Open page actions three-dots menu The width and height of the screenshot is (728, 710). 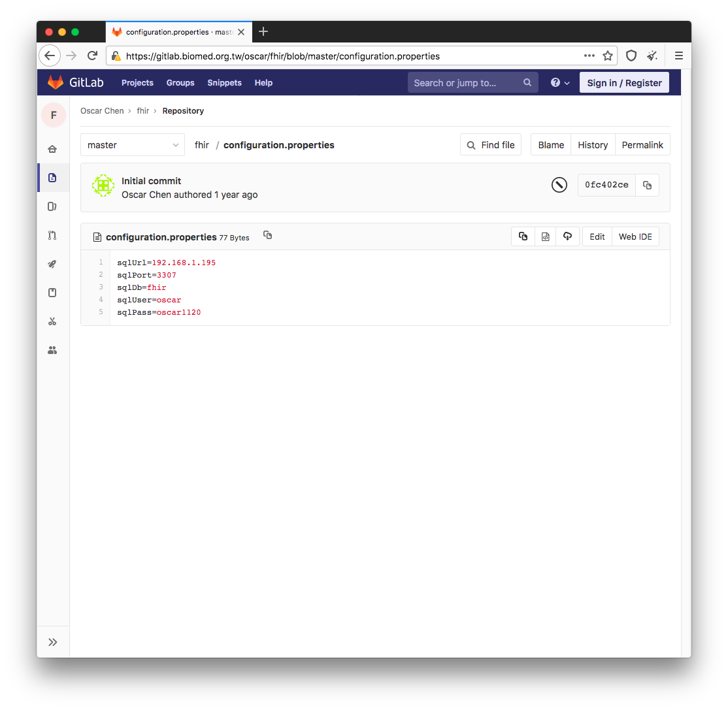[589, 56]
